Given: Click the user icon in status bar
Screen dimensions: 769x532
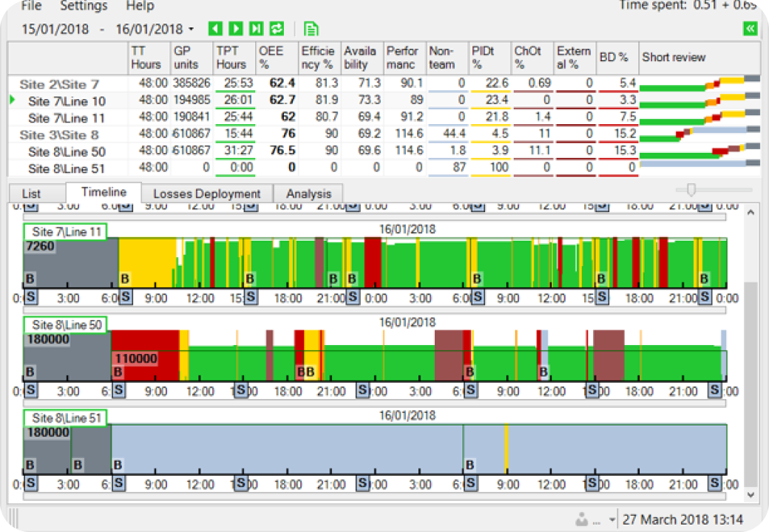Looking at the screenshot, I should pyautogui.click(x=582, y=519).
